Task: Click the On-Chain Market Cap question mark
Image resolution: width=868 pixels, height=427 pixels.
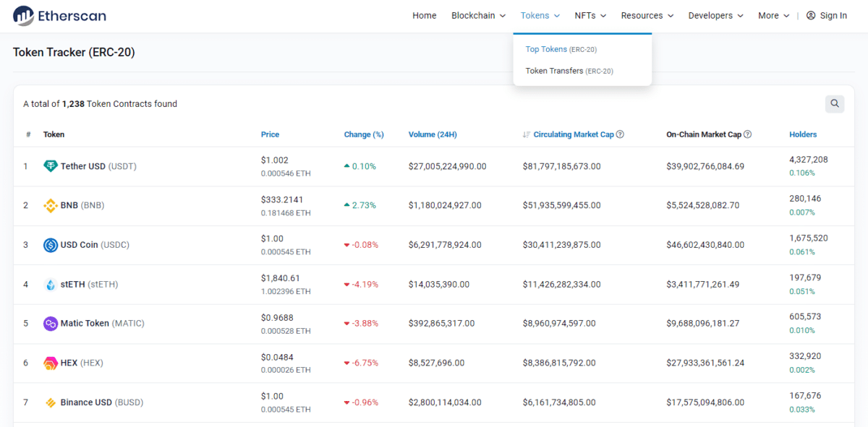Action: [x=748, y=134]
